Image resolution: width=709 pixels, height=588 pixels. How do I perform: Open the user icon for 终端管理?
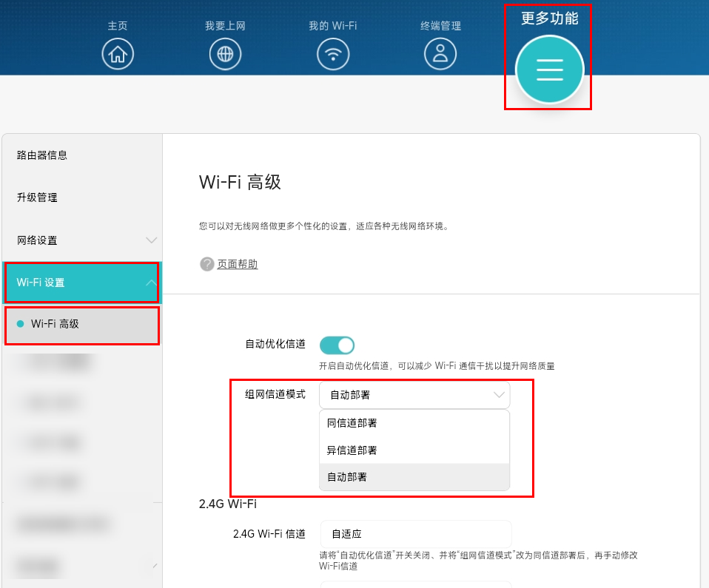(440, 54)
